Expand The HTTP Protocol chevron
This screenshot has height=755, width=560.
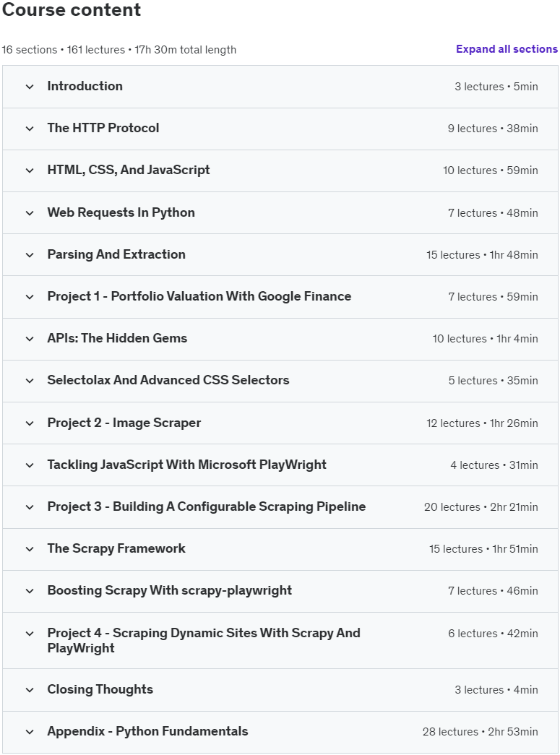point(30,129)
